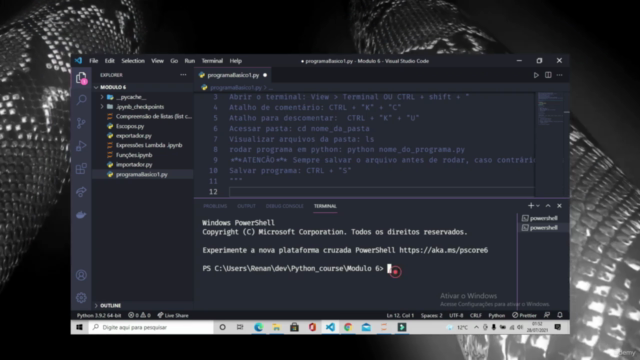Select the second powershell terminal instance
The height and width of the screenshot is (360, 640).
[540, 227]
